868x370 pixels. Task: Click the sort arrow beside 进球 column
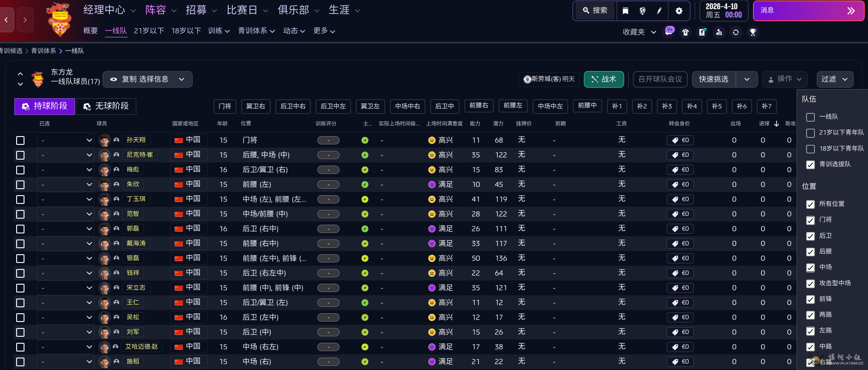click(x=777, y=124)
